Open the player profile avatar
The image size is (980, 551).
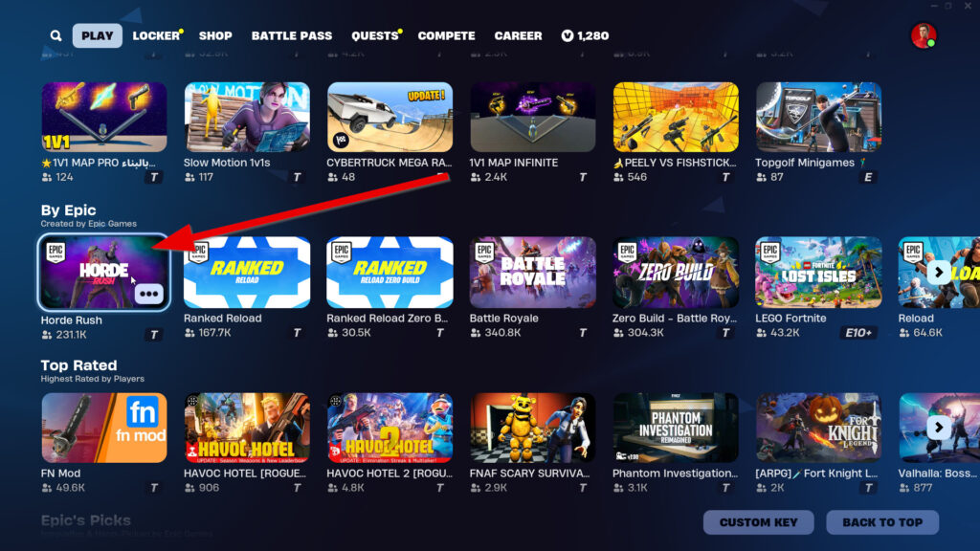[924, 35]
